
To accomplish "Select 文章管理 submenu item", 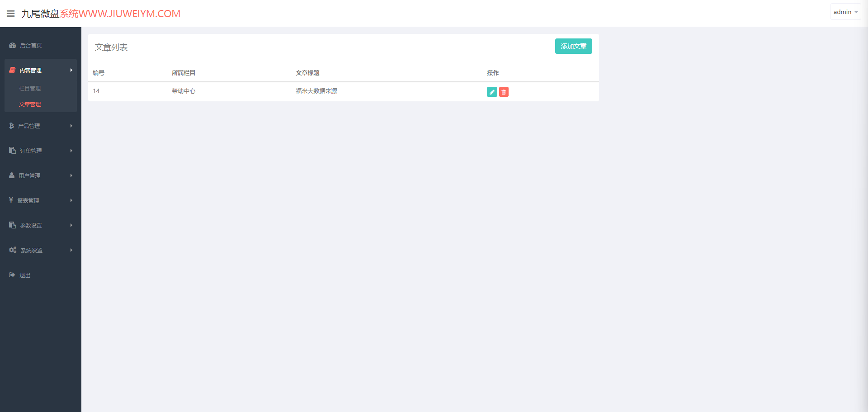I will point(30,104).
